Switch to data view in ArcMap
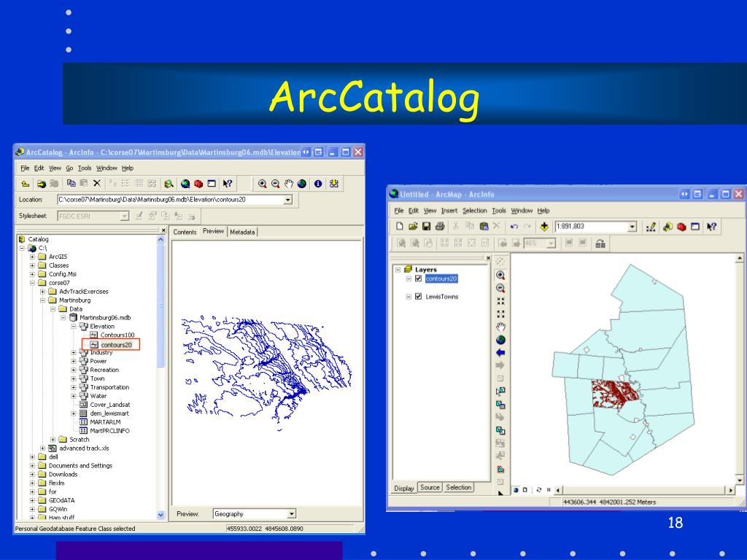The image size is (747, 560). [516, 489]
